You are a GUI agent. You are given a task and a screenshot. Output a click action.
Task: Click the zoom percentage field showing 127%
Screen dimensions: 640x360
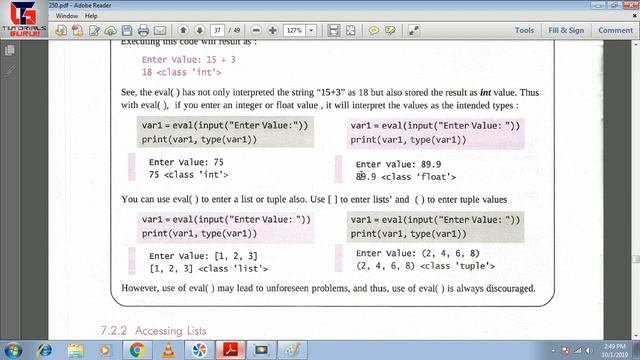click(294, 30)
